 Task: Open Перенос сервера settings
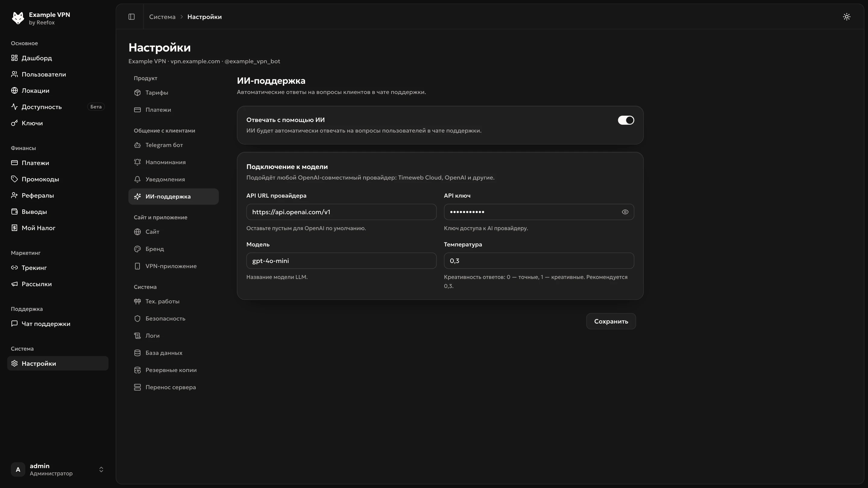pos(173,387)
